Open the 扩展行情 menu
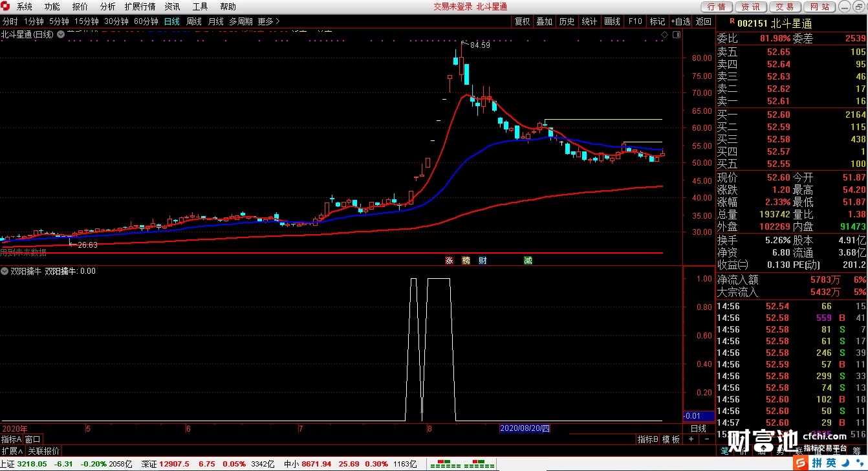 pos(140,6)
